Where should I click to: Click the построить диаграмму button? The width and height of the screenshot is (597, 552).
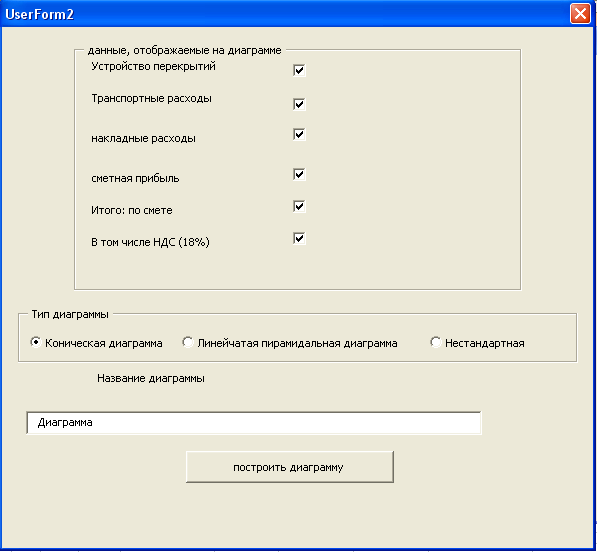click(290, 467)
